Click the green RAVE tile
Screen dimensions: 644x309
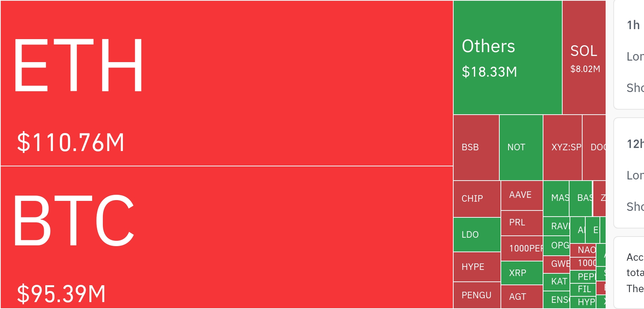tap(556, 226)
